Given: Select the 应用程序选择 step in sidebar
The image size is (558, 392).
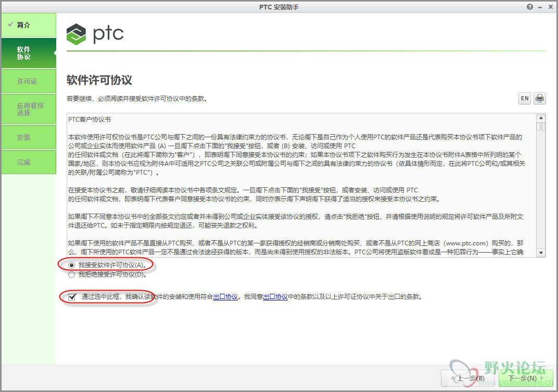Looking at the screenshot, I should [x=29, y=109].
